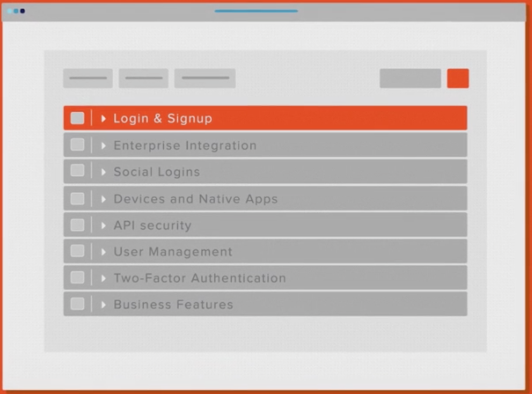Check the Two-Factor Authentication checkbox
The image size is (532, 394).
77,278
